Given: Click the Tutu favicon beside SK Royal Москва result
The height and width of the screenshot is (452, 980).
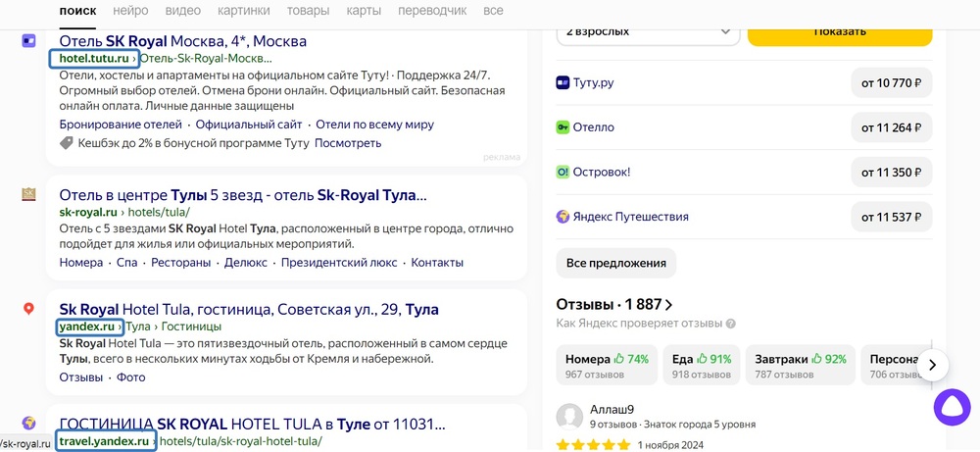Looking at the screenshot, I should [28, 41].
